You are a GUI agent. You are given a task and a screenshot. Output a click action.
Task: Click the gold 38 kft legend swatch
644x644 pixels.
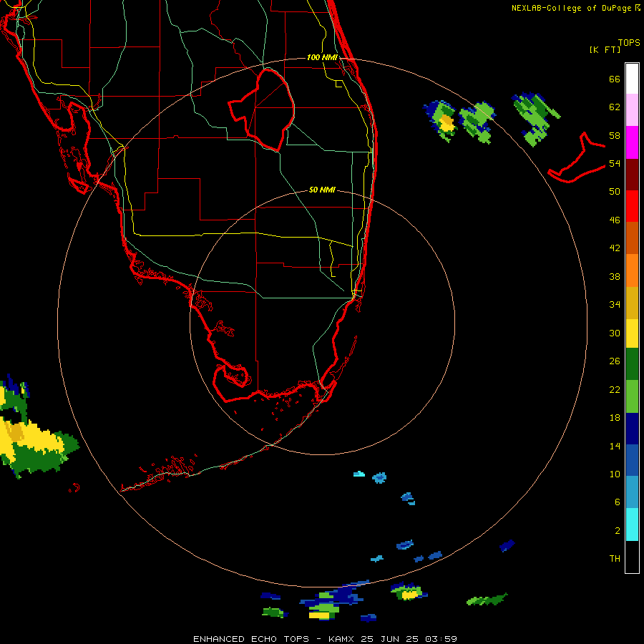632,303
